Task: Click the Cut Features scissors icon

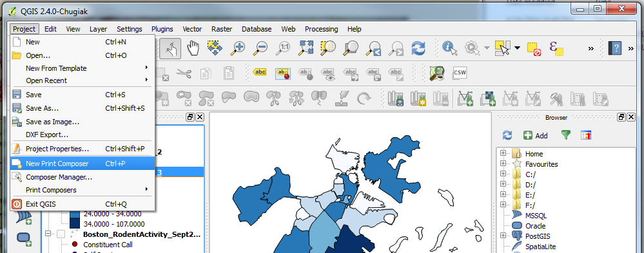Action: pyautogui.click(x=184, y=73)
